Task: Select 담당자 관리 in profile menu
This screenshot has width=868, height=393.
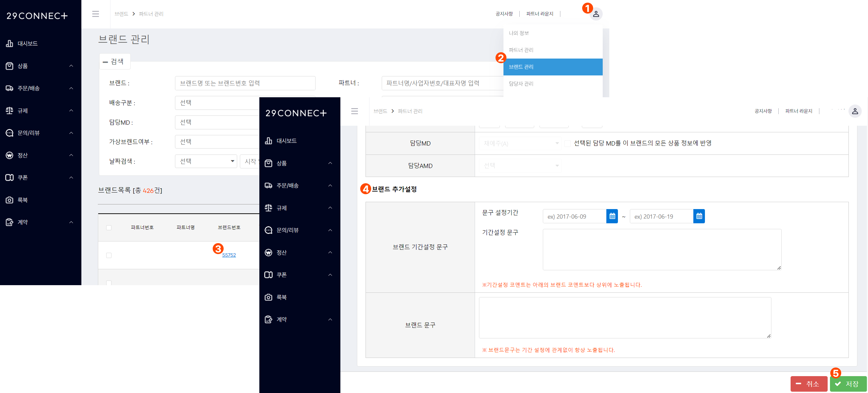Action: tap(553, 84)
